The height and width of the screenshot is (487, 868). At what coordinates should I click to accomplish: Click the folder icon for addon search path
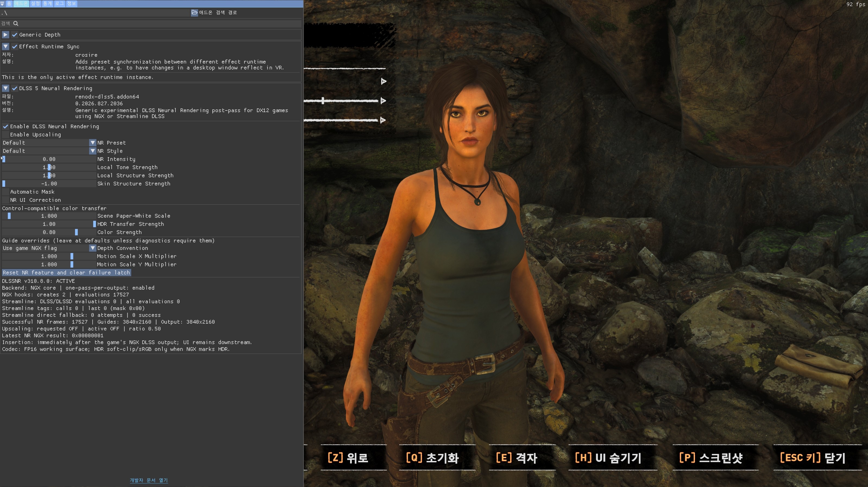(194, 12)
